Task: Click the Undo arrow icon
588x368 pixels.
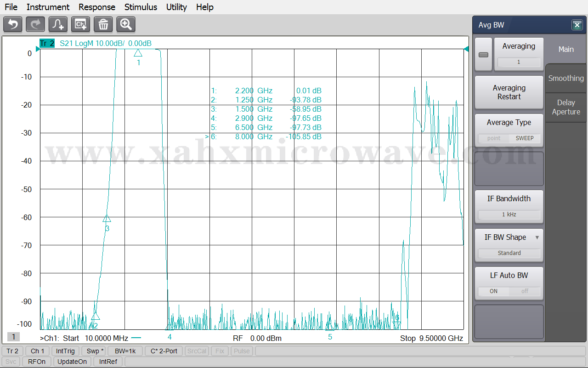Action: (x=13, y=24)
